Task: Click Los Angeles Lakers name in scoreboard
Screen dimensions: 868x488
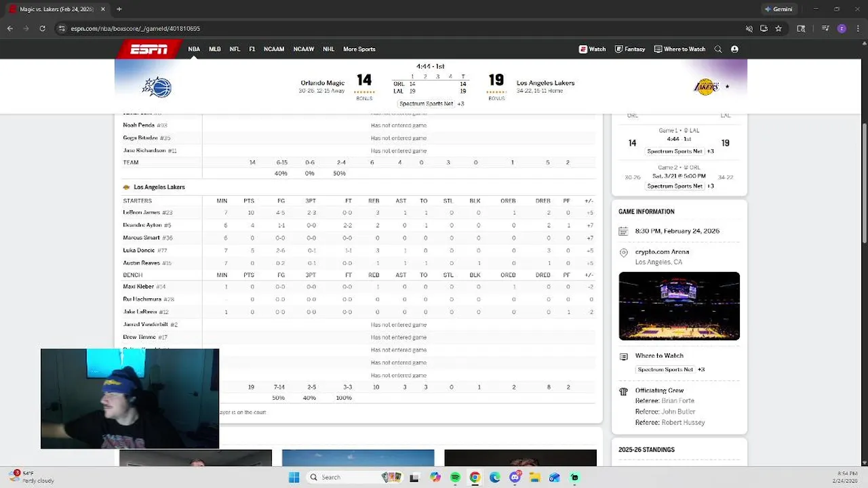Action: pos(545,83)
